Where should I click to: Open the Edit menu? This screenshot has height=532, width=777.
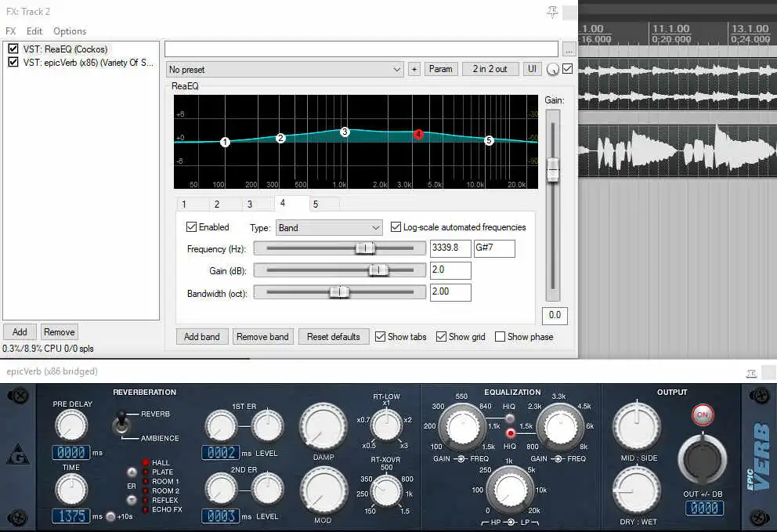34,31
